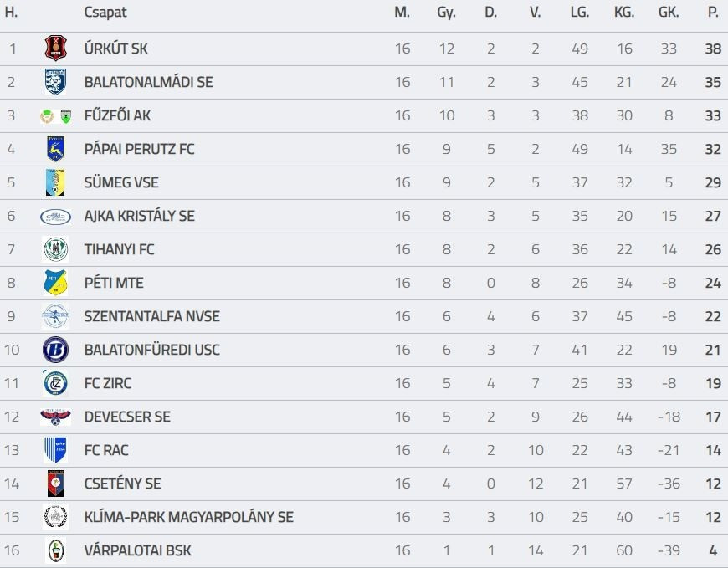Click the Balatonalmádi SE team logo
Viewport: 728px width, 568px height.
pyautogui.click(x=55, y=82)
